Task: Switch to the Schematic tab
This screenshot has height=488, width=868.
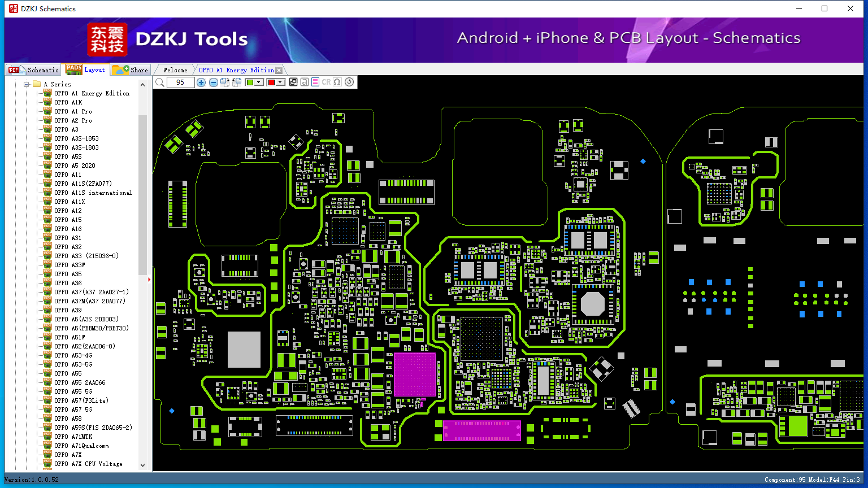Action: (x=33, y=69)
